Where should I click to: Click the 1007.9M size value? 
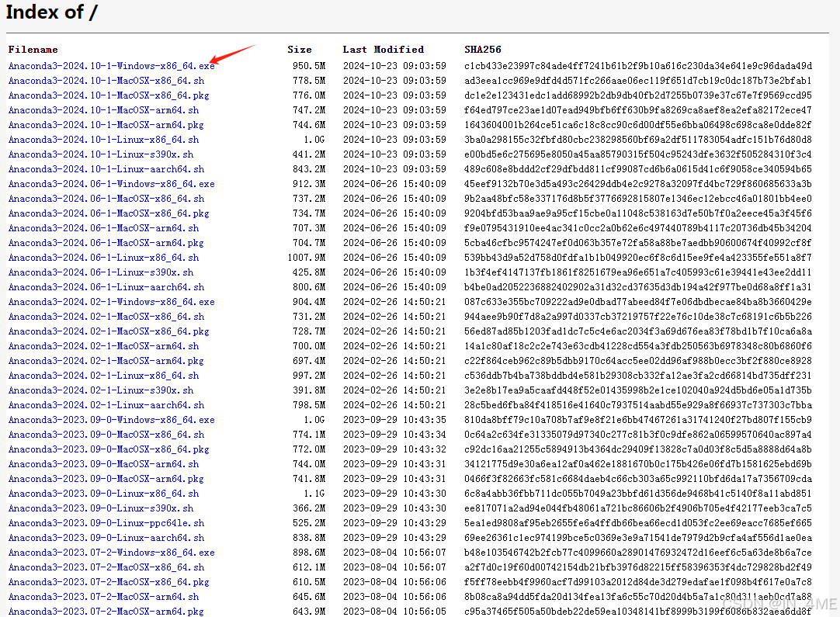tap(307, 258)
